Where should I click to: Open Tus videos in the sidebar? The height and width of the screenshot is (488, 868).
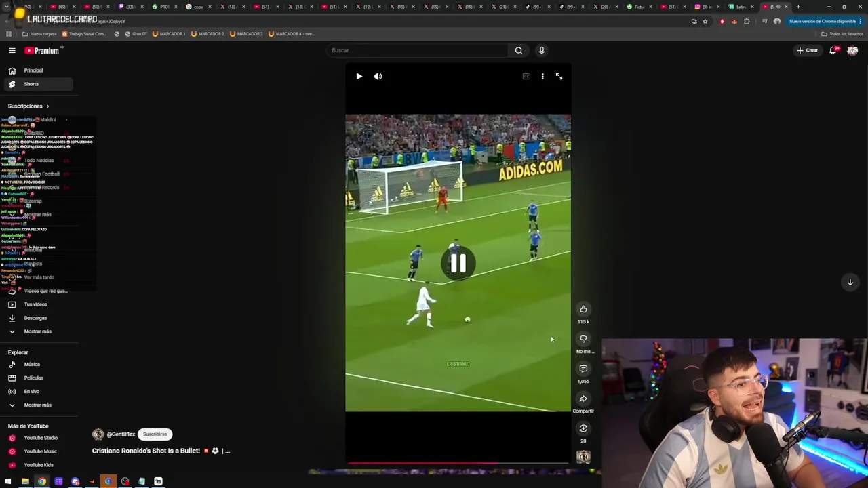35,304
